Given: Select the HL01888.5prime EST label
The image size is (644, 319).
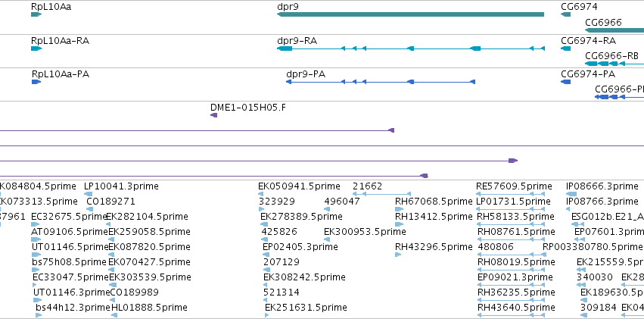Looking at the screenshot, I should click(x=150, y=307).
